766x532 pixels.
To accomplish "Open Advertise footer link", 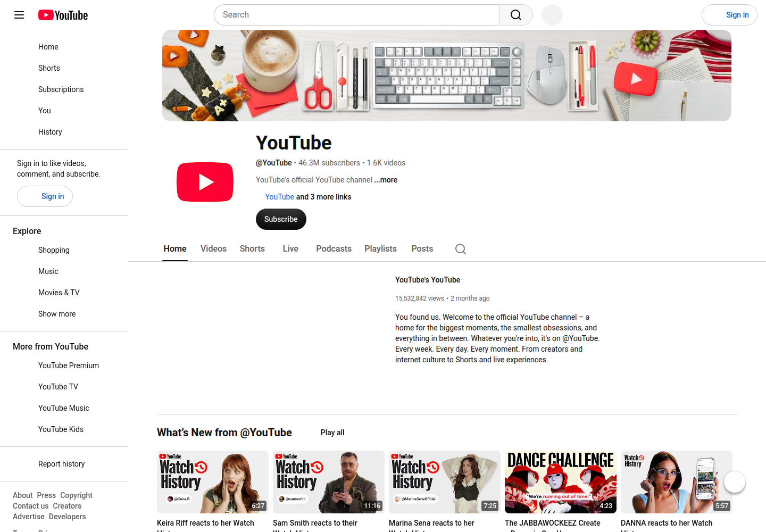I will pos(29,517).
